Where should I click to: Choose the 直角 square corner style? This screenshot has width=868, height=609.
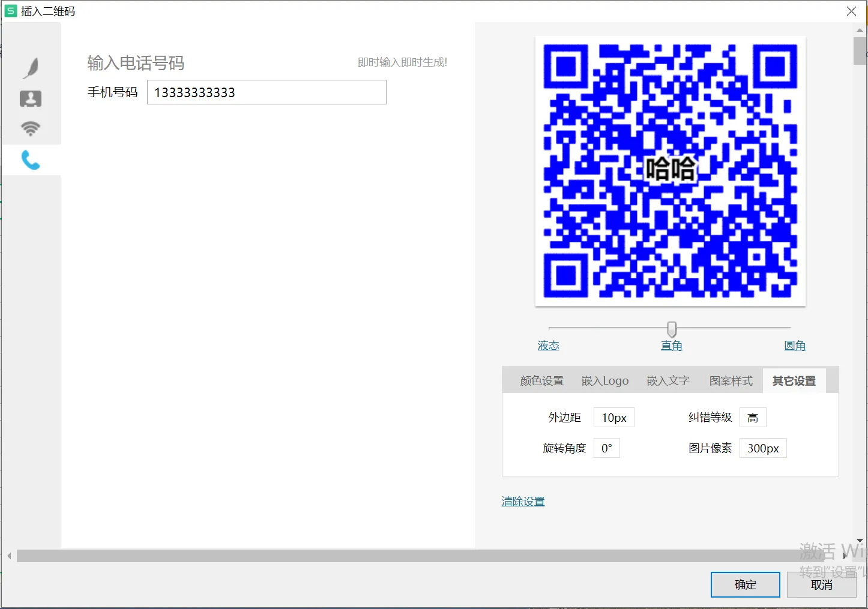tap(672, 346)
